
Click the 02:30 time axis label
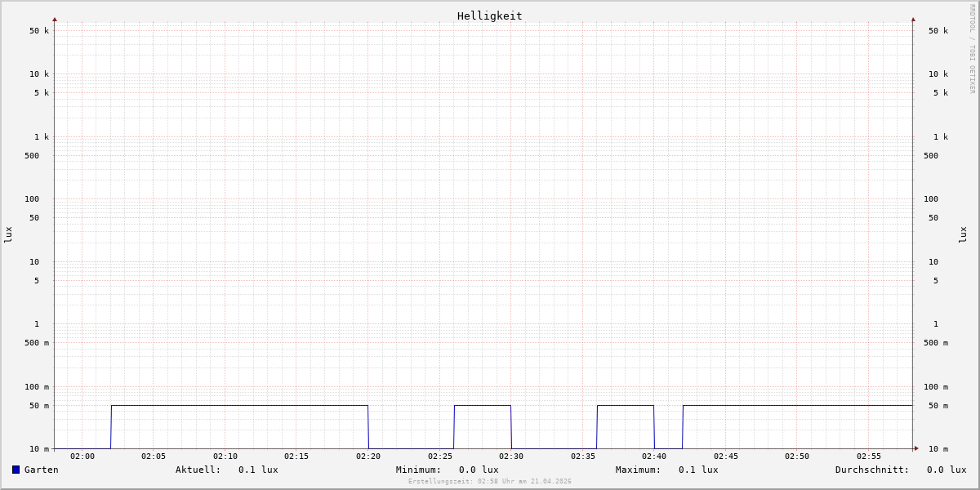511,457
